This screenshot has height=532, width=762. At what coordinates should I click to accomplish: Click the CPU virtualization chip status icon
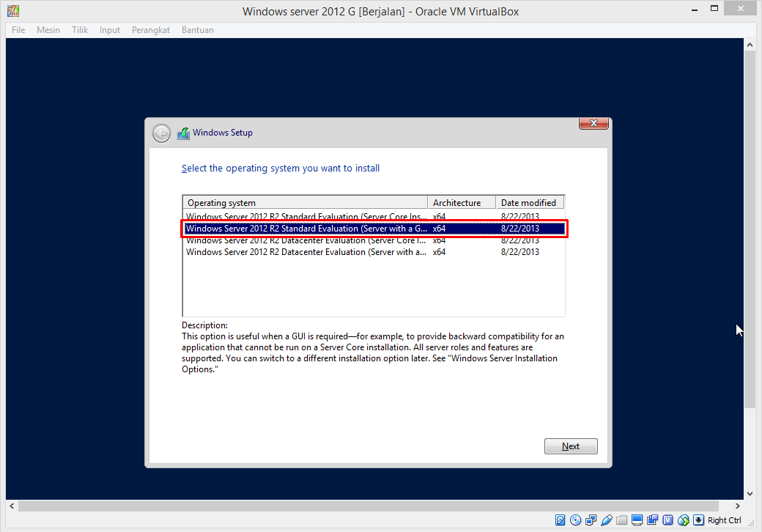pos(667,520)
